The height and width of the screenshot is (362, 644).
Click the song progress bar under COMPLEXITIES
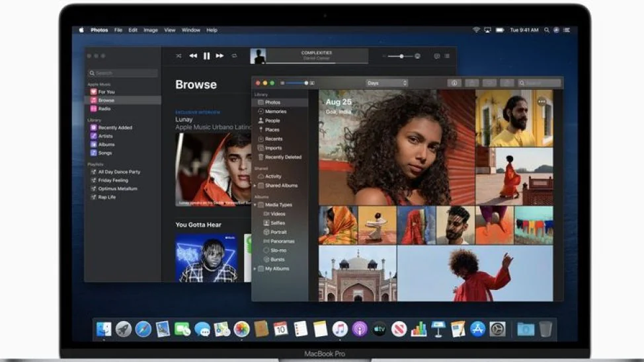pos(317,63)
